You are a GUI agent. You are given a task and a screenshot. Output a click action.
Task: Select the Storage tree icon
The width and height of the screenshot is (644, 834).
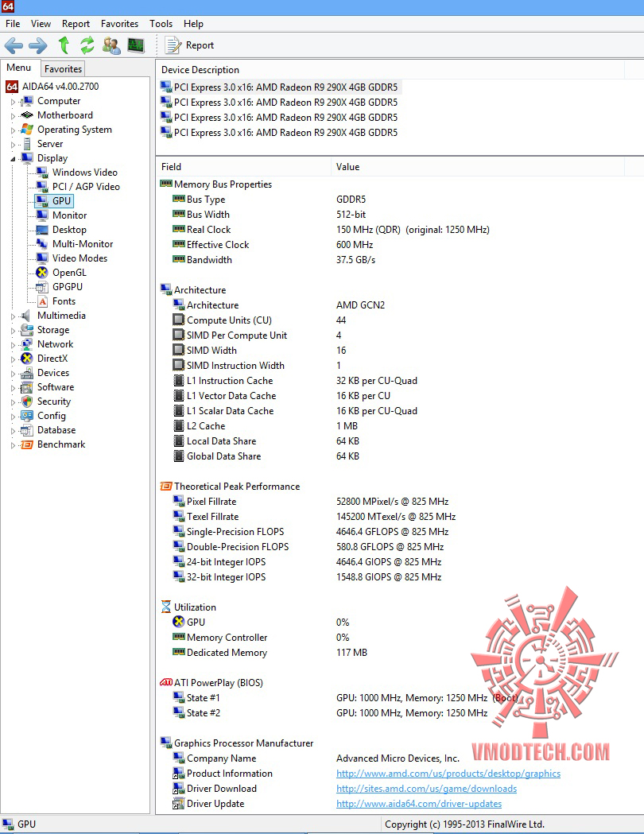pyautogui.click(x=26, y=330)
